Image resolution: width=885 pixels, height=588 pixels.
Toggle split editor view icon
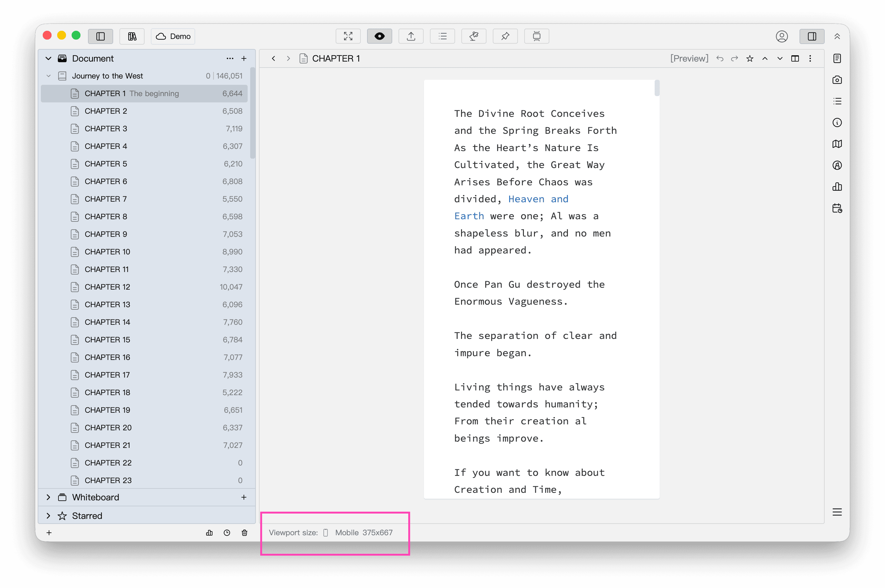click(795, 58)
